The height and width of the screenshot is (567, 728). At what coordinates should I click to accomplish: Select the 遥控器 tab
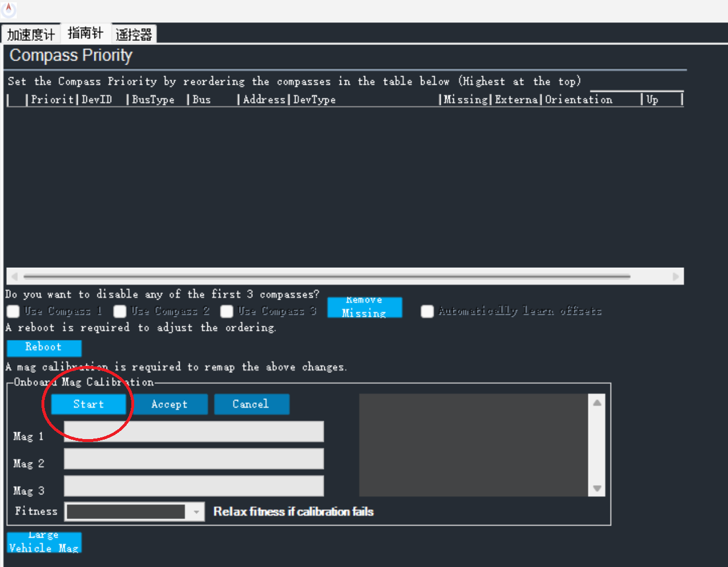134,35
